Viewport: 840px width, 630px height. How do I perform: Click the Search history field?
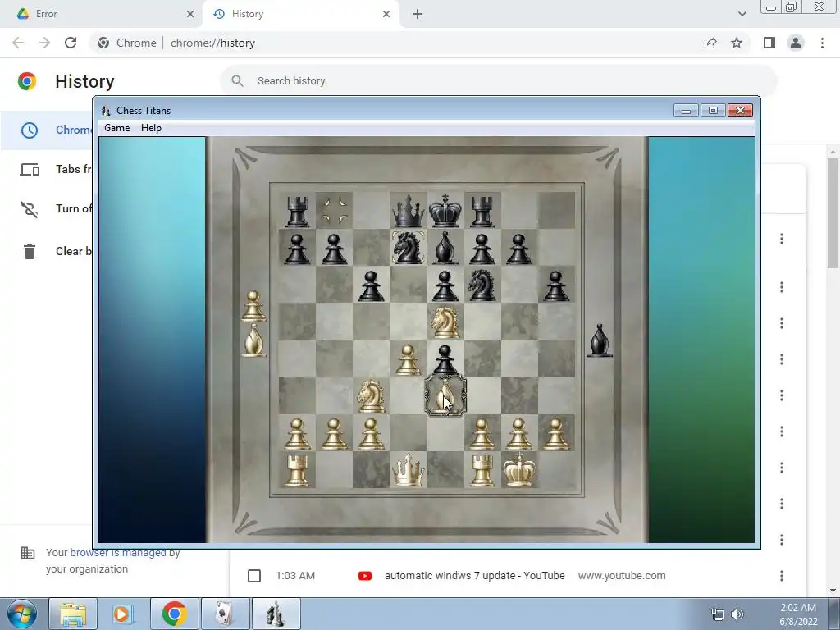click(x=498, y=81)
